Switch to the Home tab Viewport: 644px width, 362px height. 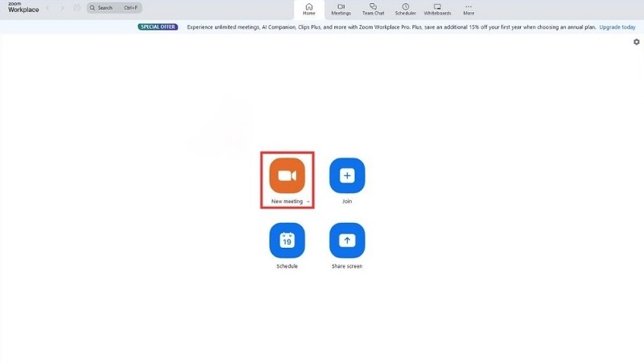(309, 9)
